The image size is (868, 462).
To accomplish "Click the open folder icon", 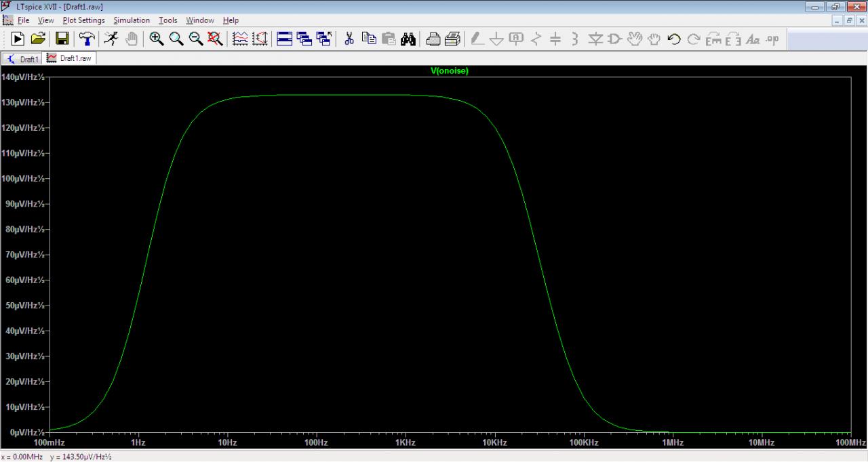I will point(39,39).
